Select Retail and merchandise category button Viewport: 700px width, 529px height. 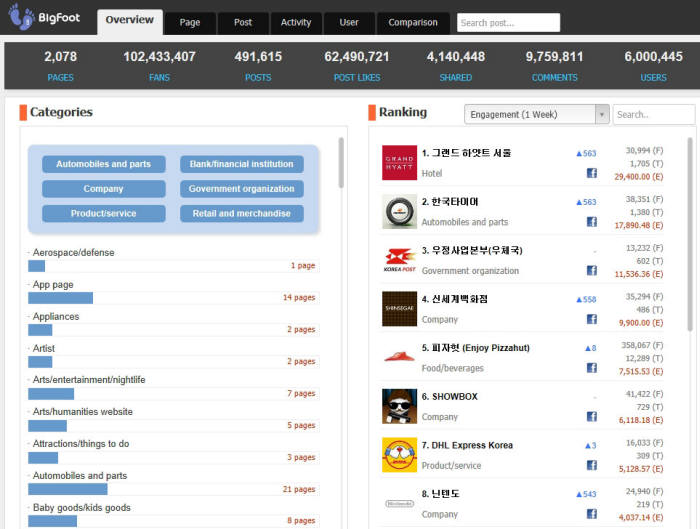pyautogui.click(x=242, y=213)
